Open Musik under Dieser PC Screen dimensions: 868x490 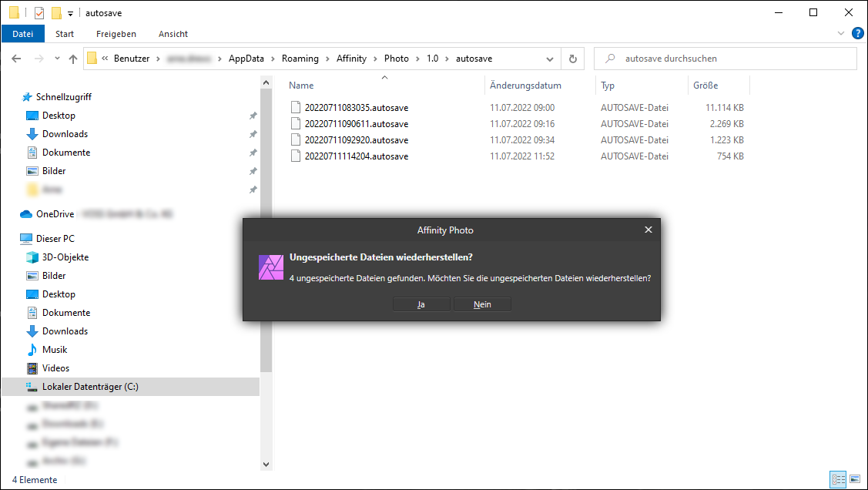coord(54,350)
